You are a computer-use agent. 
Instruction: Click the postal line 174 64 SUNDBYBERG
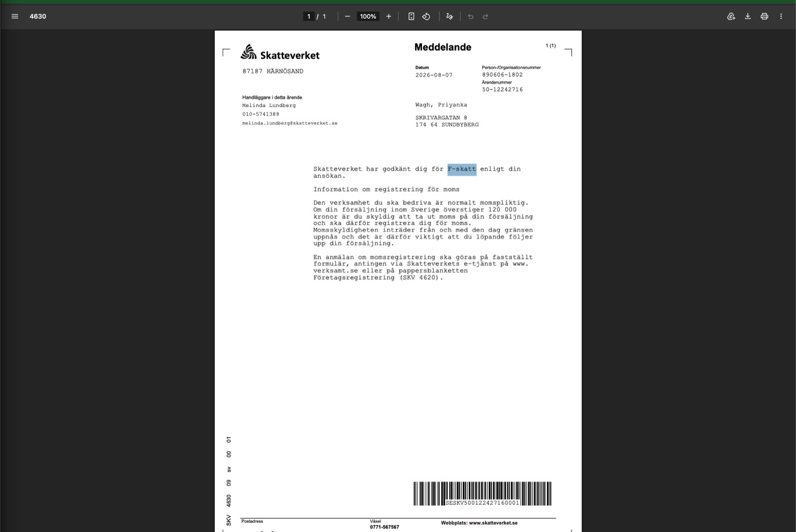coord(447,124)
